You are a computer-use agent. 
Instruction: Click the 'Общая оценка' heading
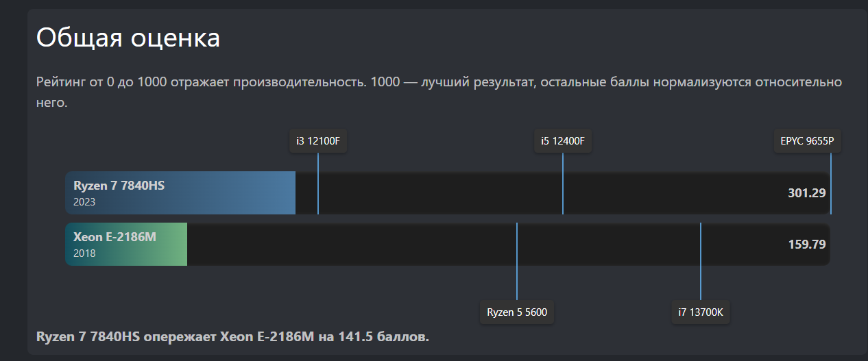[x=128, y=38]
